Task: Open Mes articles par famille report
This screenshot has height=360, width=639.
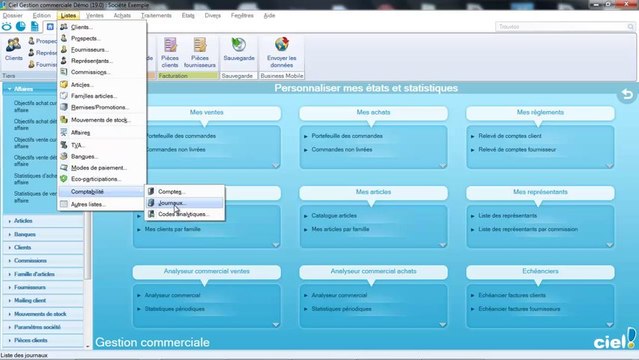Action: (340, 230)
